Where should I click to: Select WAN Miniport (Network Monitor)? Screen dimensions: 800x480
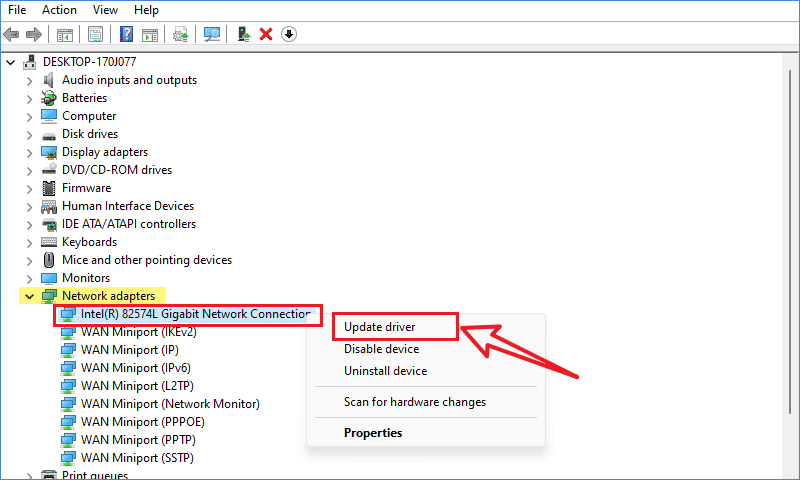tap(170, 404)
